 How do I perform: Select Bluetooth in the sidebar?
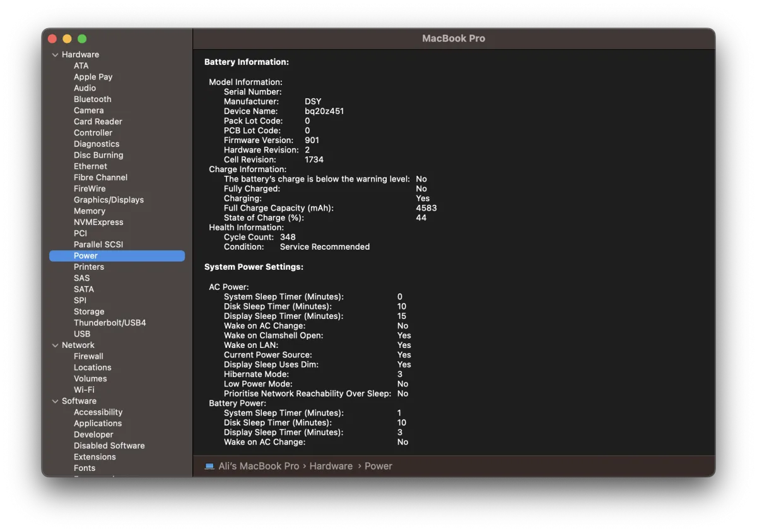92,100
